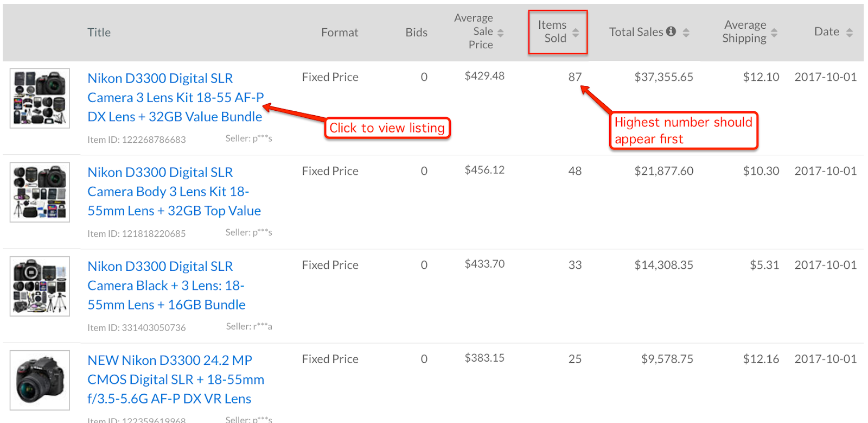Click the Total Sales info icon
Image resolution: width=868 pixels, height=423 pixels.
pos(671,31)
